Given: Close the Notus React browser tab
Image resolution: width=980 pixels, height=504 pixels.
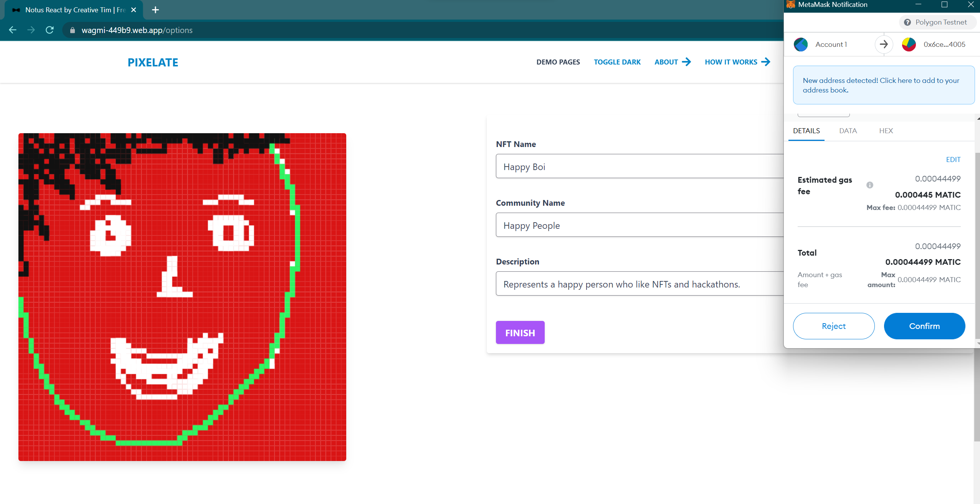Looking at the screenshot, I should 134,10.
